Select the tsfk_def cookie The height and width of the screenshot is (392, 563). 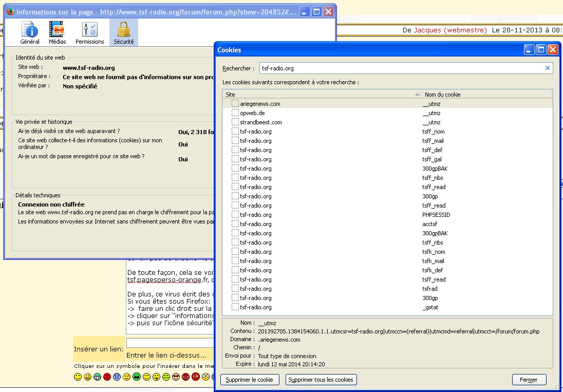[387, 270]
